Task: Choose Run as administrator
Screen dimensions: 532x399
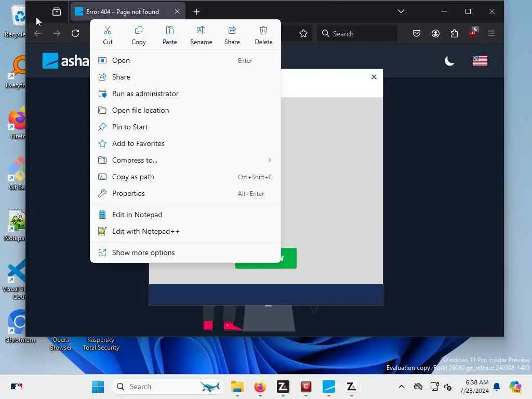Action: pos(185,94)
